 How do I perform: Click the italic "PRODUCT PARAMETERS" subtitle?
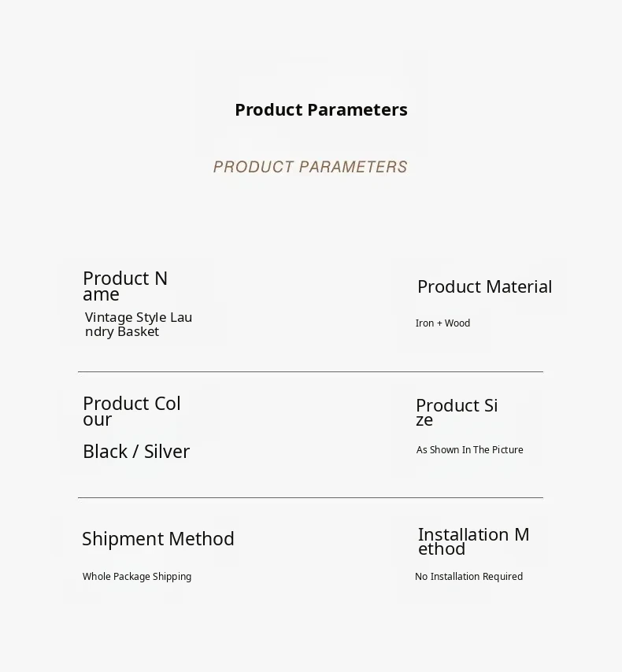pyautogui.click(x=310, y=167)
